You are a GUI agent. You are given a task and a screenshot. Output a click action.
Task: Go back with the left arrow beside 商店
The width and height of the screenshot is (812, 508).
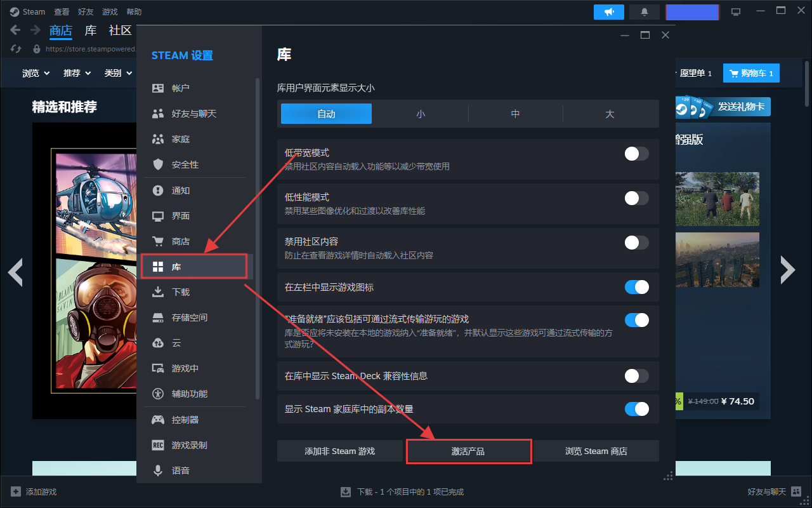(x=16, y=30)
